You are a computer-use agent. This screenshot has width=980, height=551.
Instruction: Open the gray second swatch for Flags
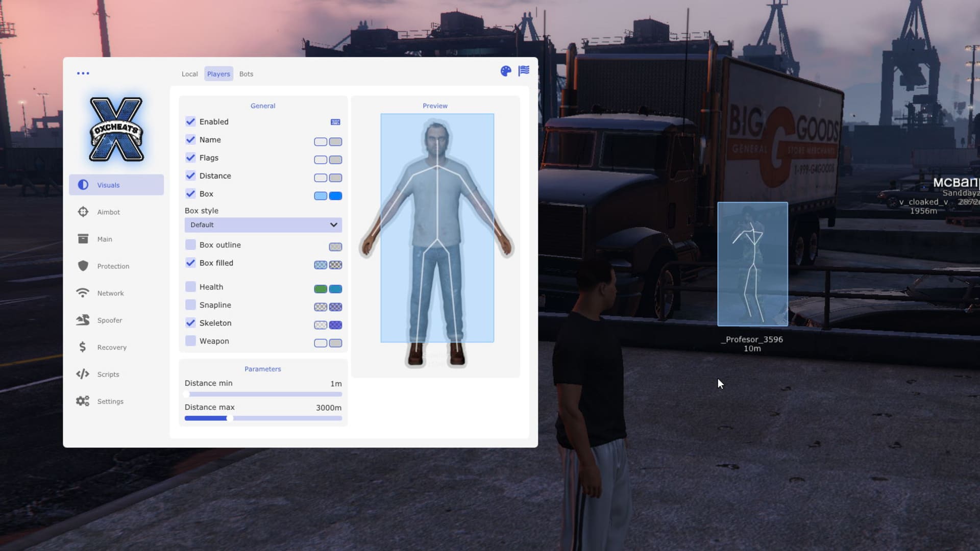coord(335,160)
